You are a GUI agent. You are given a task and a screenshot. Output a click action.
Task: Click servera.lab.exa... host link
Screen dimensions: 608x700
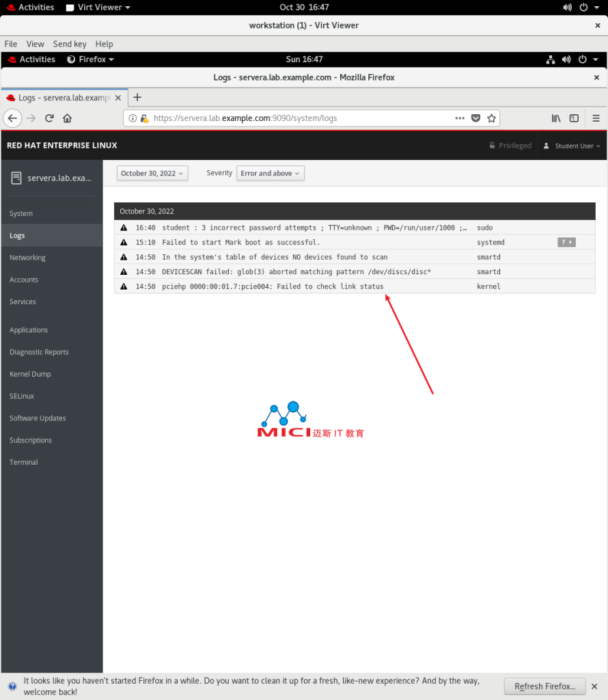pos(59,178)
